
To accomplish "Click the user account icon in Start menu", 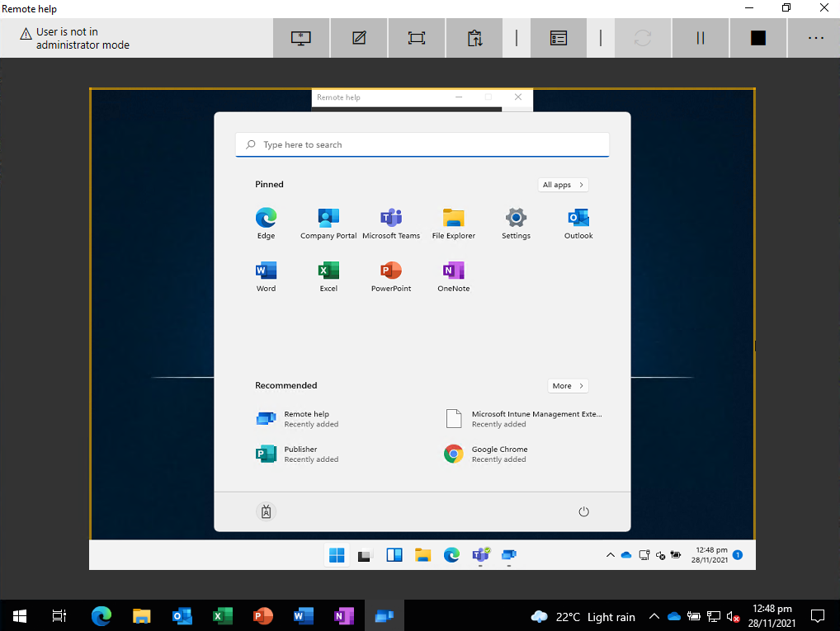I will [x=267, y=511].
